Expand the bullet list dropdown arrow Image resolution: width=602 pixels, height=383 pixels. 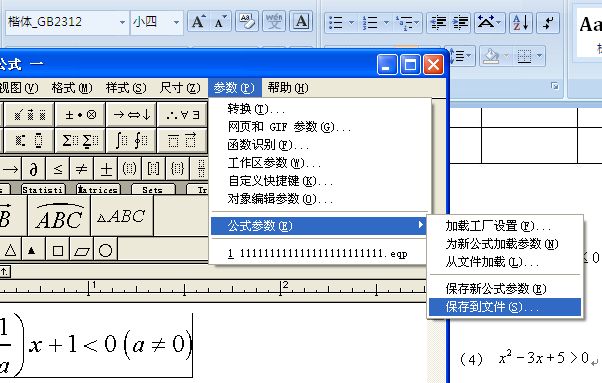[351, 23]
